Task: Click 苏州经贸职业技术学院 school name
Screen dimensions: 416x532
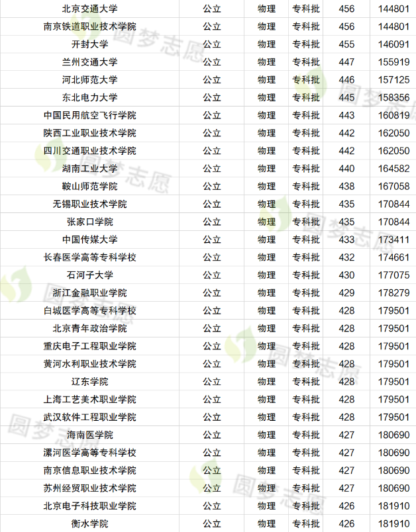Action: coord(89,488)
